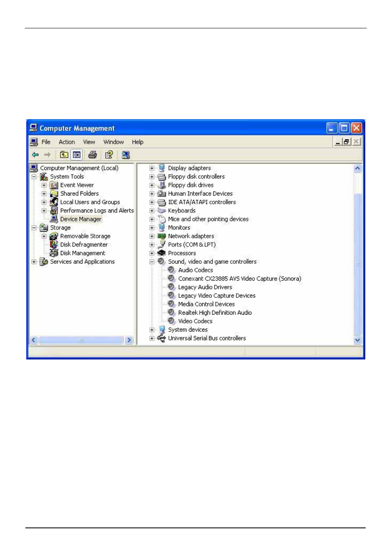Screen dimensions: 392x555
Task: Toggle the Show/Hide Console Tree button
Action: (76, 155)
